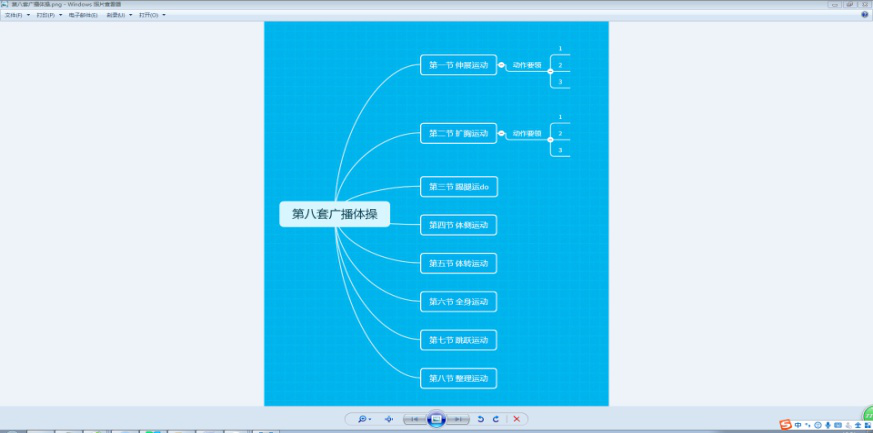Screen dimensions: 873x433
Task: Open the dropdown arrow next to 打印(P)
Action: pos(60,15)
